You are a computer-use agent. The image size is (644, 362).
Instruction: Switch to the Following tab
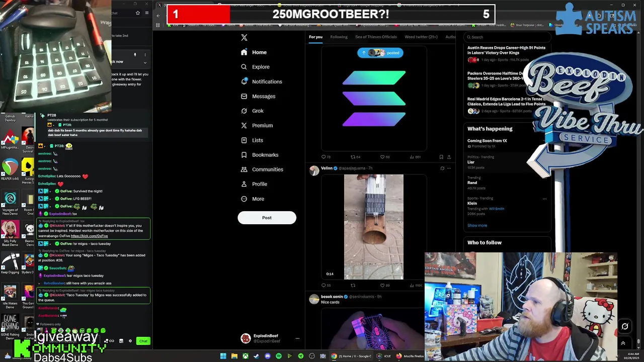tap(339, 37)
